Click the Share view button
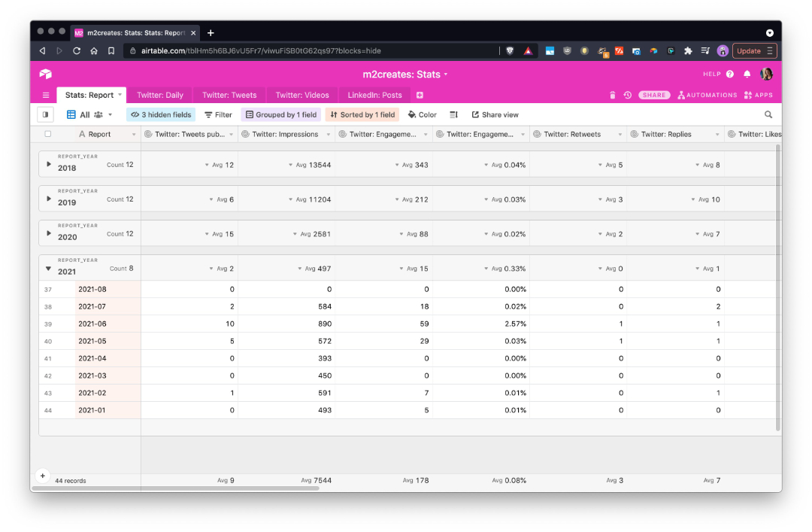 (495, 114)
